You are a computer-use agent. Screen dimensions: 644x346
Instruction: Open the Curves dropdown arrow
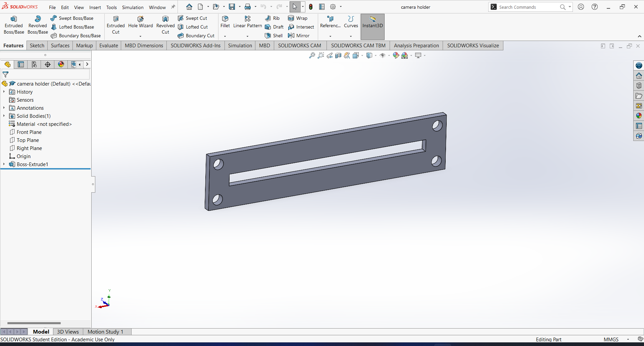(x=351, y=36)
